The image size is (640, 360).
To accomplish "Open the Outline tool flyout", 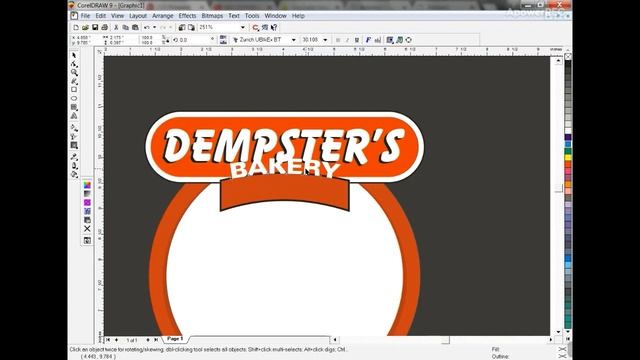I will (x=74, y=166).
